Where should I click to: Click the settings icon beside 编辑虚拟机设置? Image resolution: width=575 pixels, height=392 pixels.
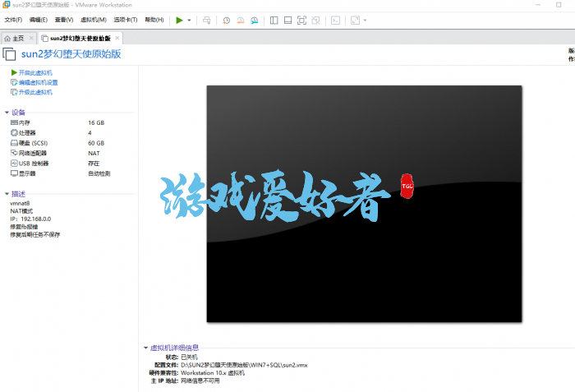pyautogui.click(x=14, y=82)
